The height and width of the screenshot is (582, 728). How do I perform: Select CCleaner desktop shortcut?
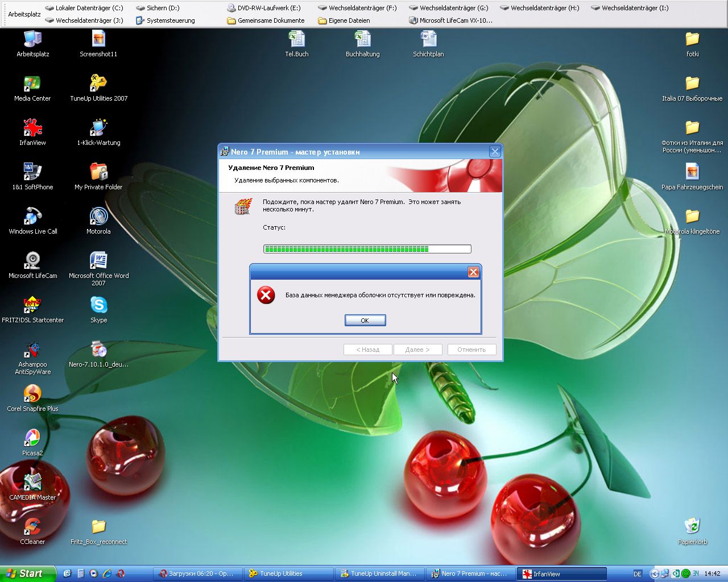click(32, 531)
